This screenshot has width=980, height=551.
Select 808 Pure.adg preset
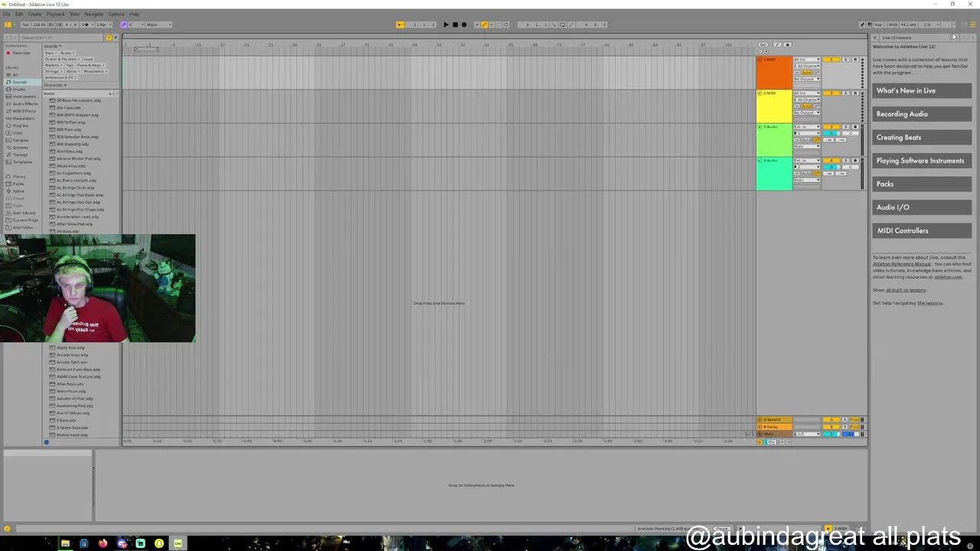tap(69, 129)
